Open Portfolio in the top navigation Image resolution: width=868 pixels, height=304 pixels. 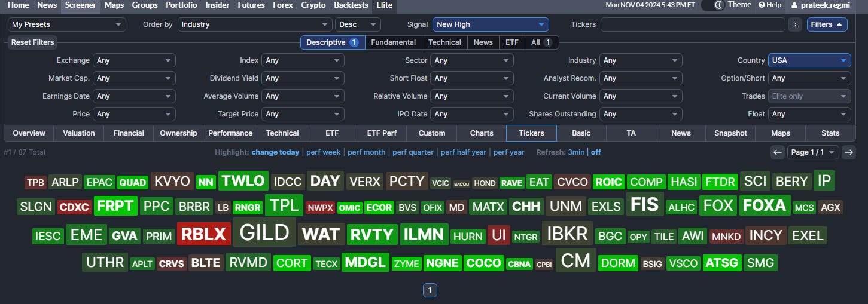(x=181, y=5)
